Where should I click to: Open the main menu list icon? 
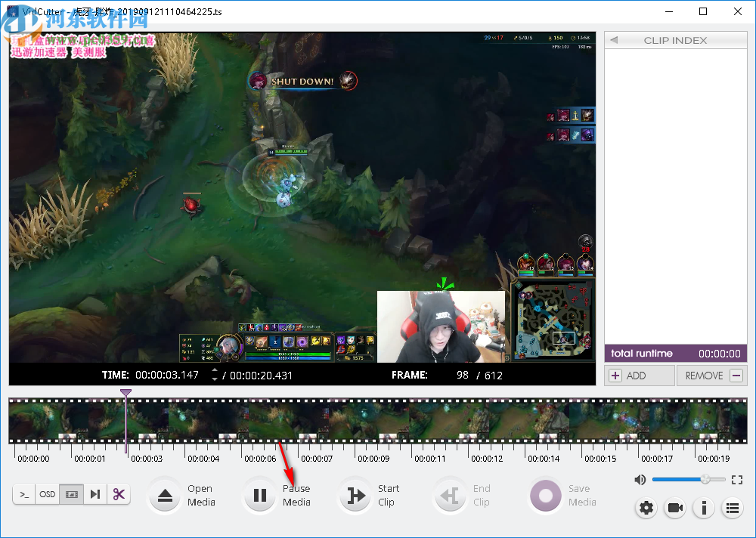[733, 508]
